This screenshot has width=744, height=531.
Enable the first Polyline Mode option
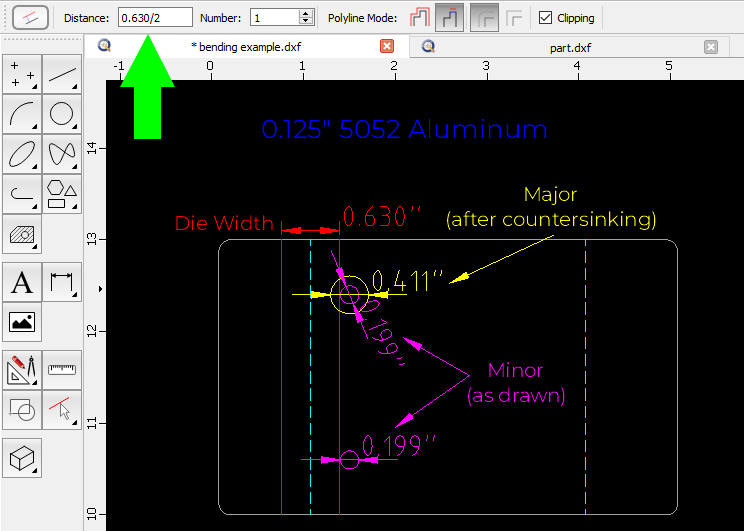[x=419, y=18]
